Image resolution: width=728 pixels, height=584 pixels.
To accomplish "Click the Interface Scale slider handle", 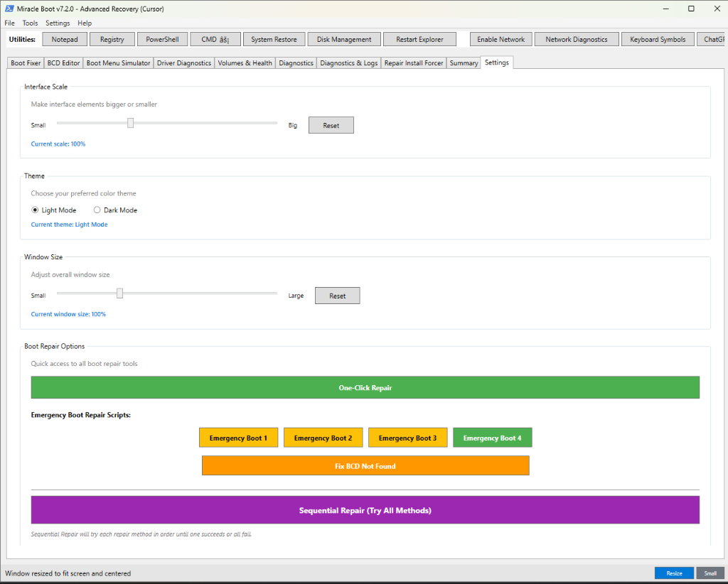I will pyautogui.click(x=131, y=123).
